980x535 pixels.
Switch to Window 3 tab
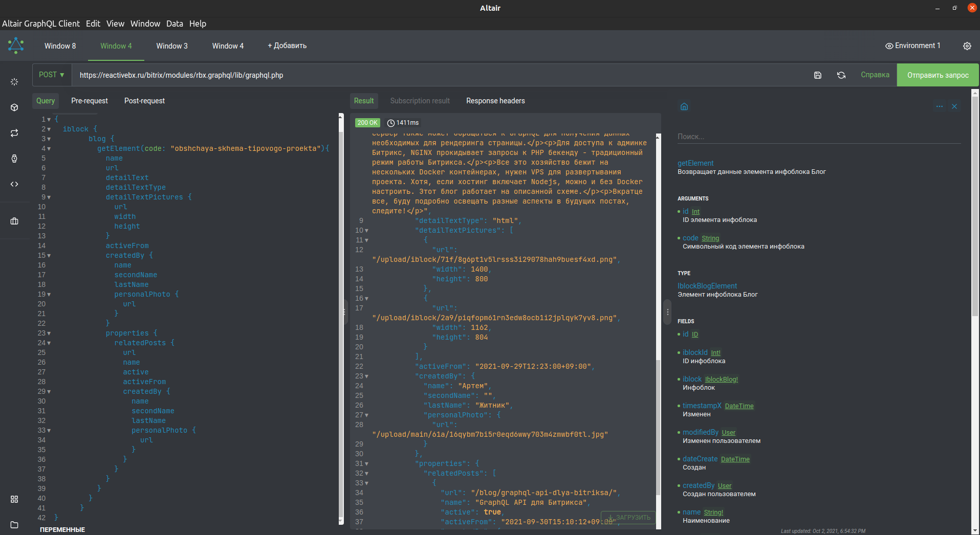[x=172, y=46]
